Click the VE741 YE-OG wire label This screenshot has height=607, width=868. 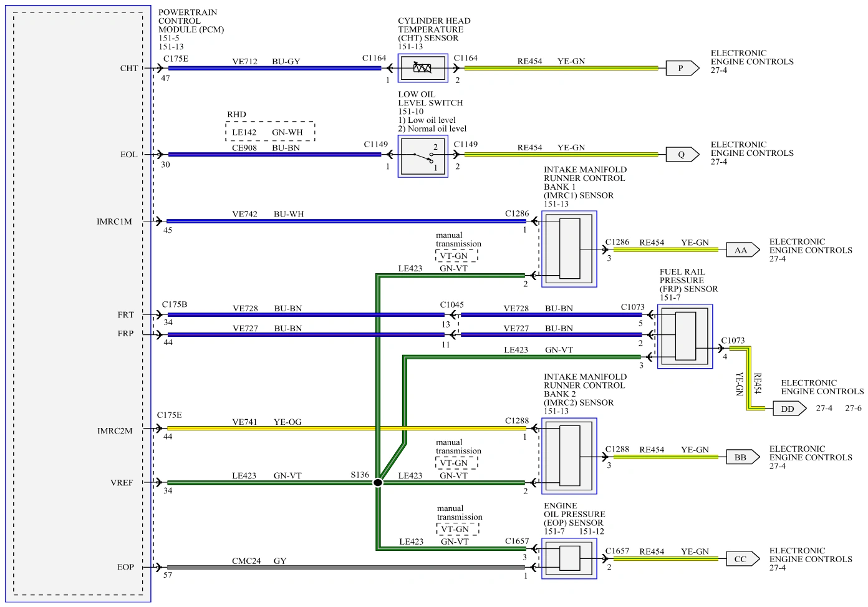pyautogui.click(x=267, y=422)
